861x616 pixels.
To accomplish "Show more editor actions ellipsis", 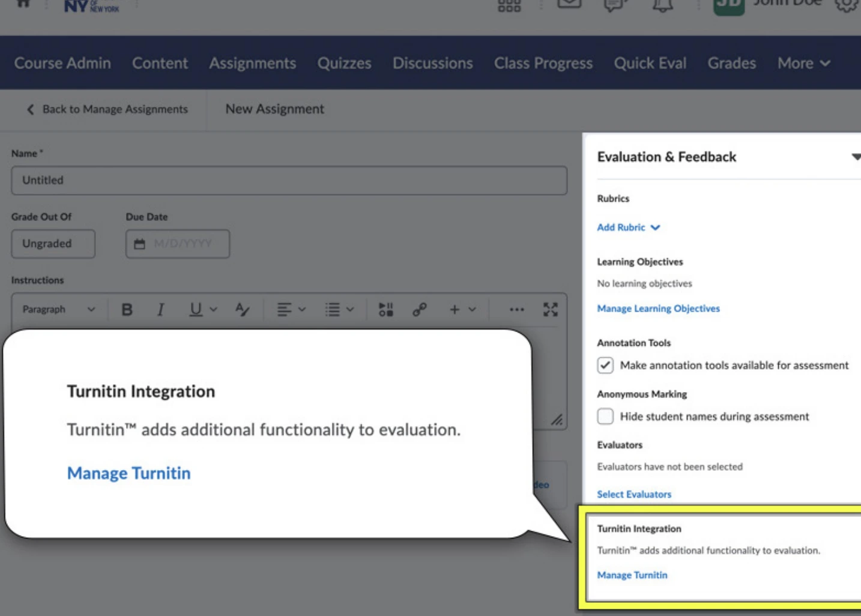I will [x=516, y=310].
